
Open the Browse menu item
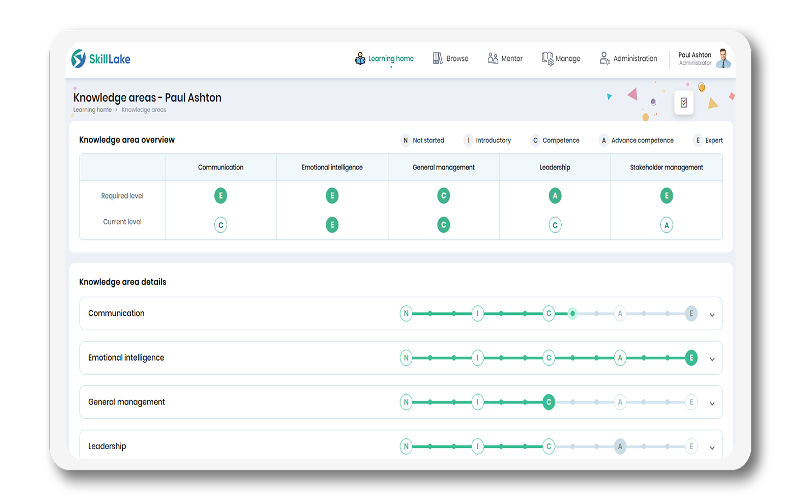click(457, 59)
